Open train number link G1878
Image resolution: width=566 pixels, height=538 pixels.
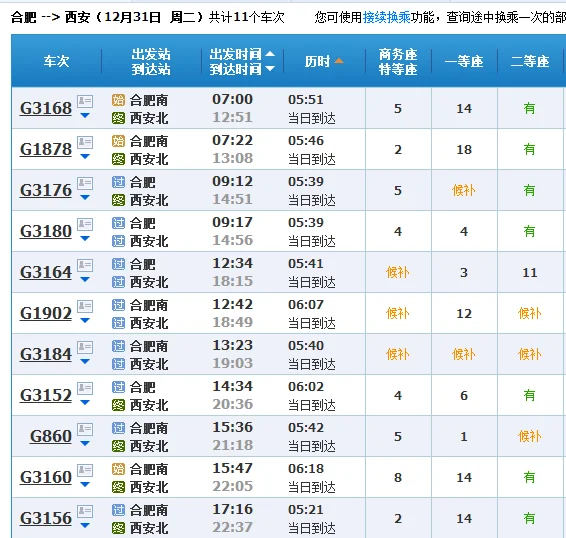[x=46, y=149]
